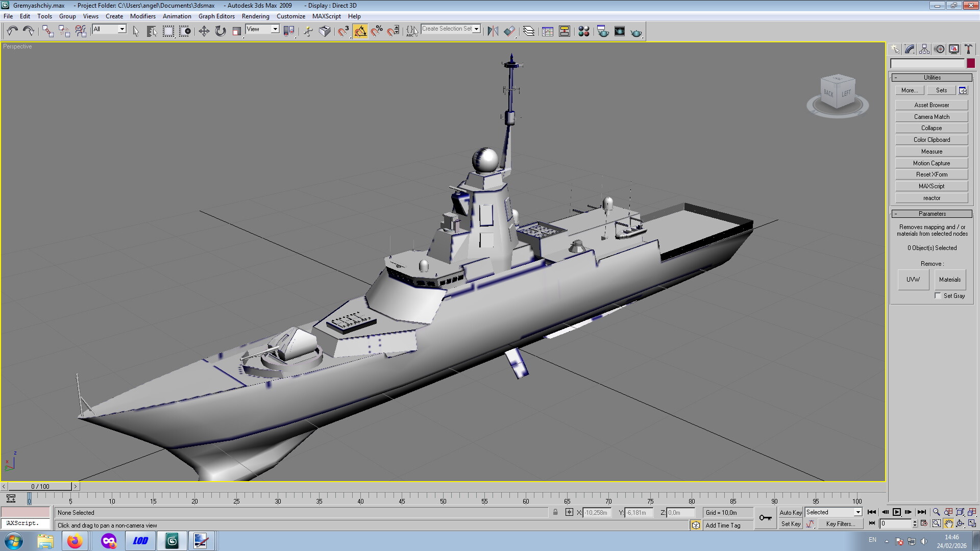Select the Select and Move tool

[x=204, y=32]
